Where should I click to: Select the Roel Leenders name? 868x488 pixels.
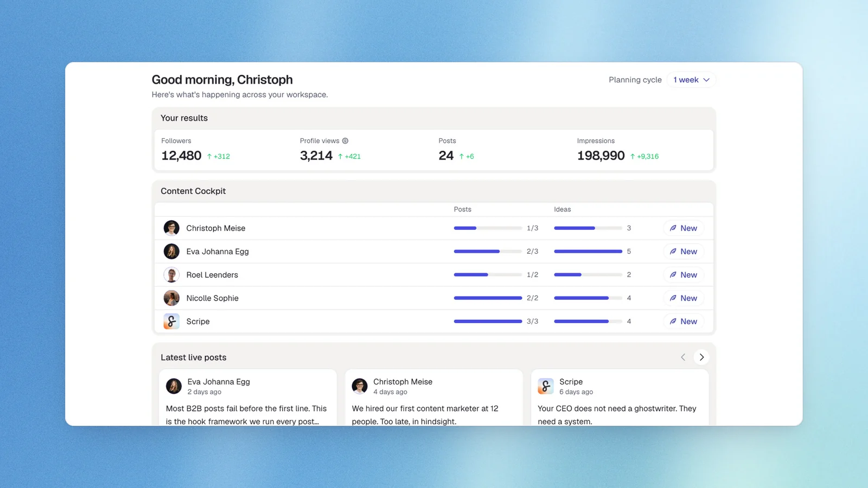pos(212,275)
